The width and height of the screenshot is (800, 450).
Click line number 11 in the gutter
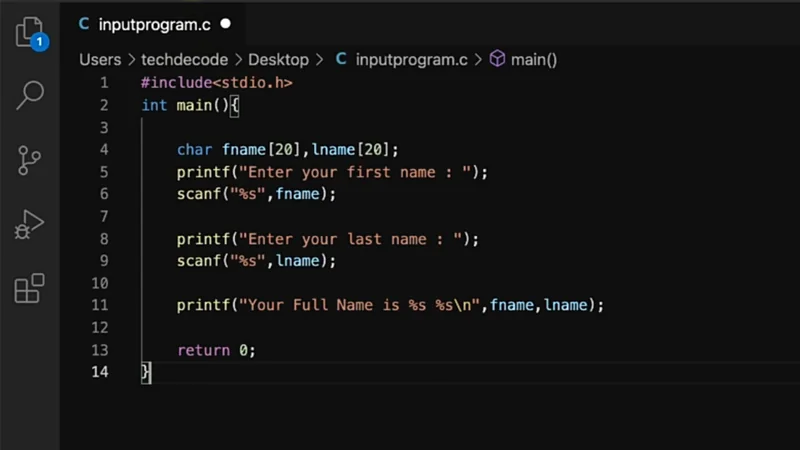(100, 305)
